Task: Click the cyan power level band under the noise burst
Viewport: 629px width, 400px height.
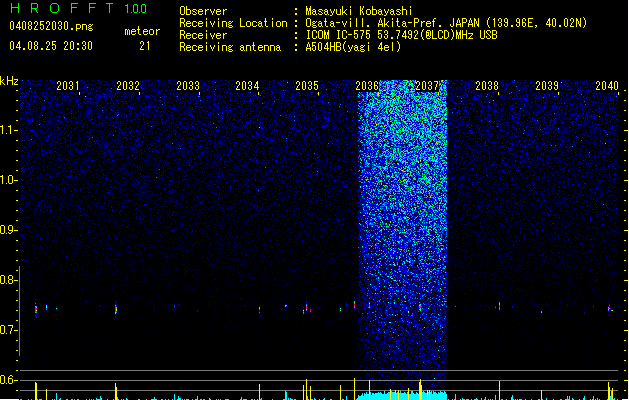Action: click(x=401, y=395)
